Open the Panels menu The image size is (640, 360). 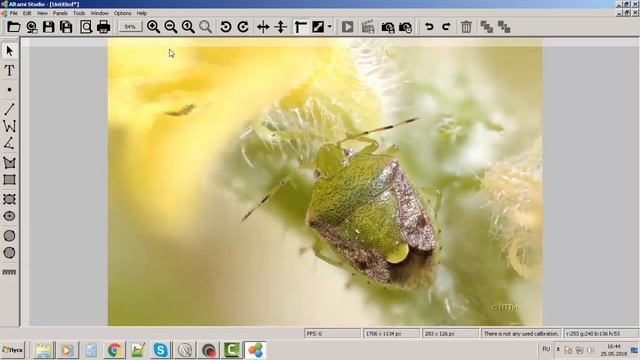pyautogui.click(x=60, y=13)
